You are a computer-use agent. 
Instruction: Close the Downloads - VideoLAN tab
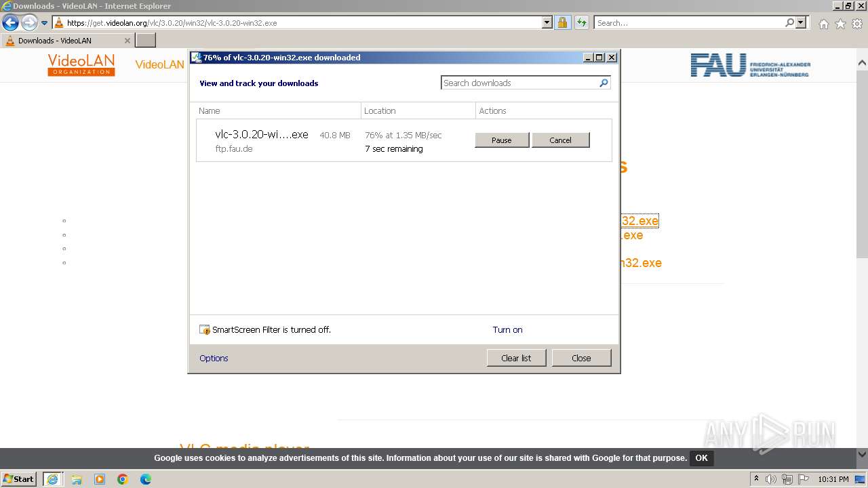point(127,41)
